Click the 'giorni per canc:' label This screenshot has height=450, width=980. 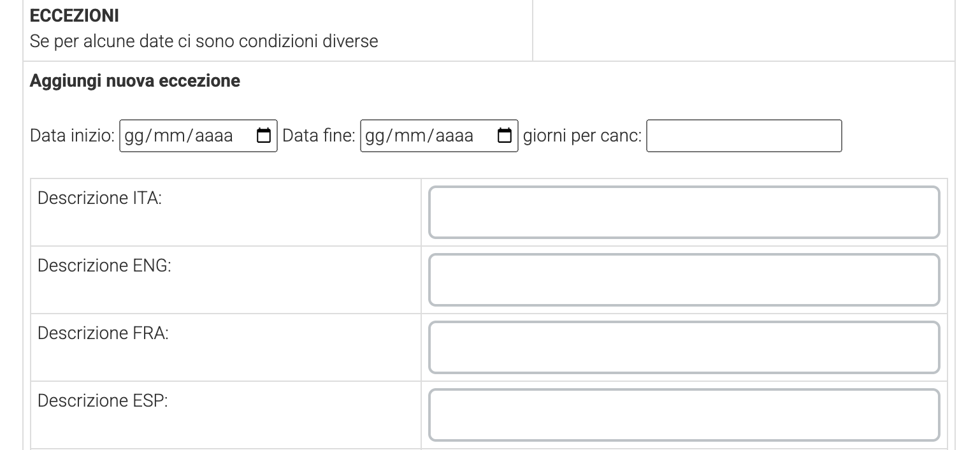click(x=582, y=136)
